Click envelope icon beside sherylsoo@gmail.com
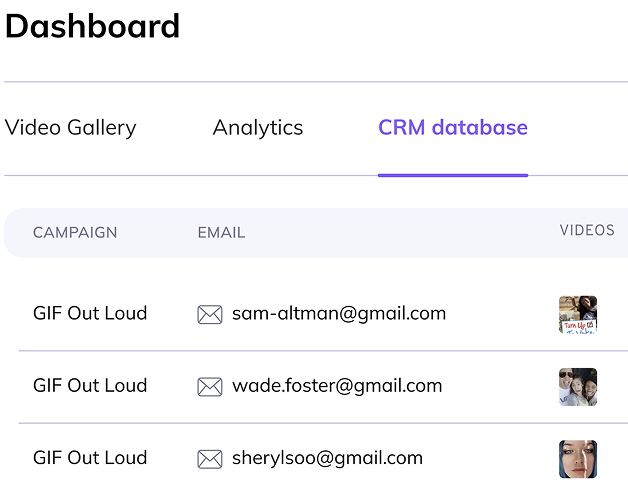Image resolution: width=628 pixels, height=490 pixels. point(210,459)
